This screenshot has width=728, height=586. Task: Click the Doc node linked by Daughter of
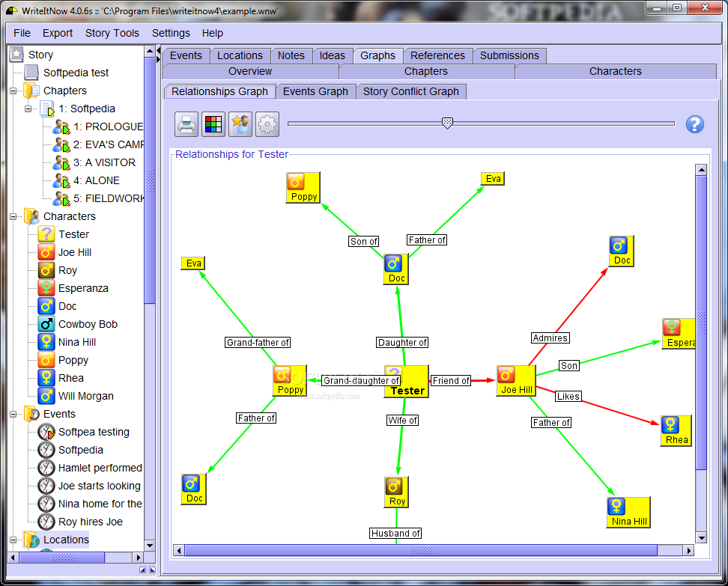(x=396, y=269)
